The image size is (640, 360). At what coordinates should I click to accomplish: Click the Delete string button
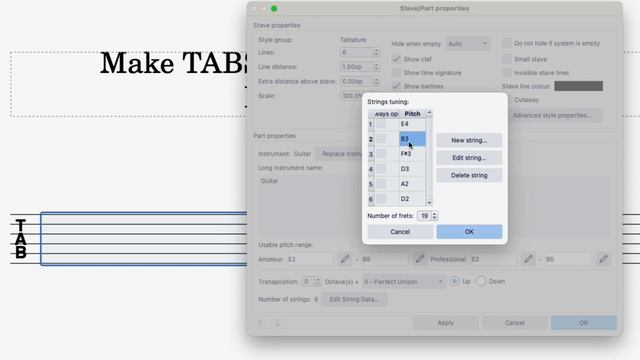click(469, 175)
